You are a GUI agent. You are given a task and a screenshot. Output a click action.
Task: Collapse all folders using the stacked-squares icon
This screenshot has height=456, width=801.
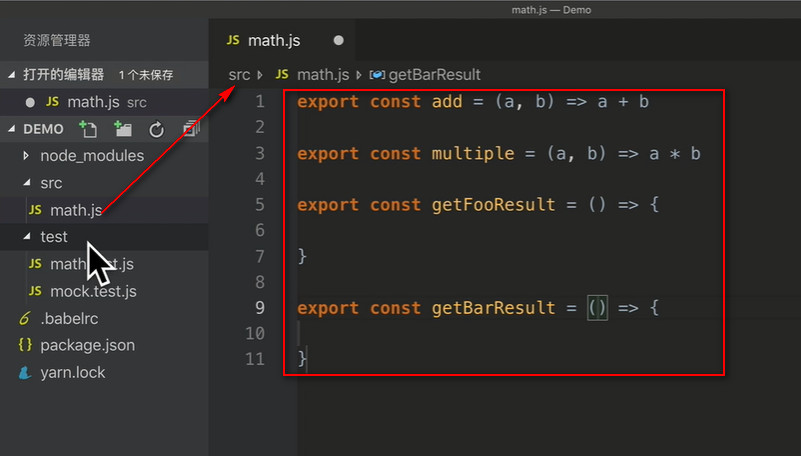[192, 129]
